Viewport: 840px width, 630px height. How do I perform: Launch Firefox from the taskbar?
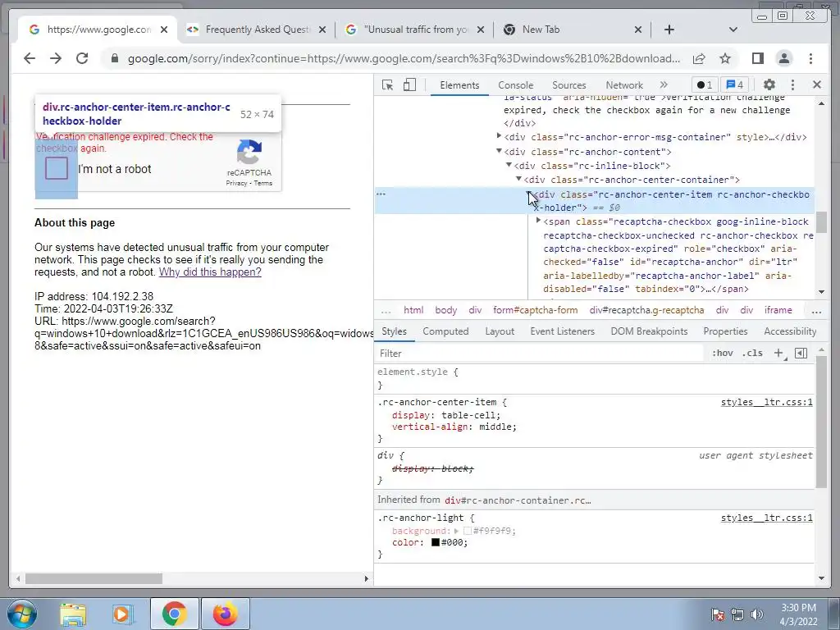coord(225,614)
